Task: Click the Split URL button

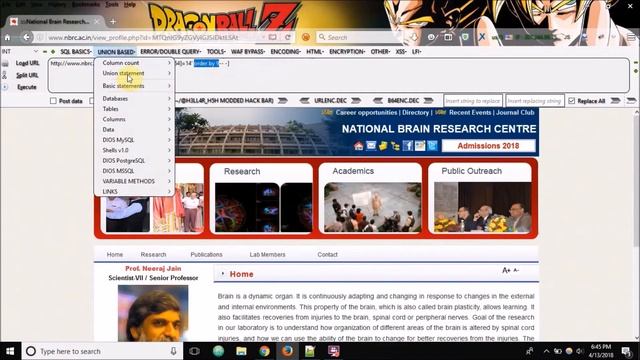Action: point(27,75)
